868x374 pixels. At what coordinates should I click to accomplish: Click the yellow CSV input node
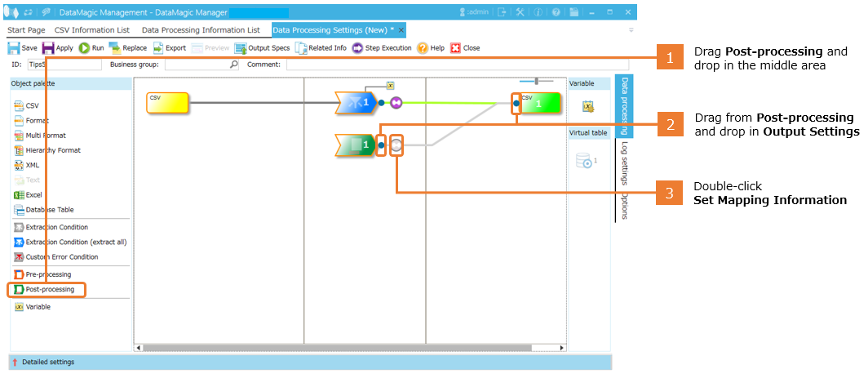click(x=167, y=103)
